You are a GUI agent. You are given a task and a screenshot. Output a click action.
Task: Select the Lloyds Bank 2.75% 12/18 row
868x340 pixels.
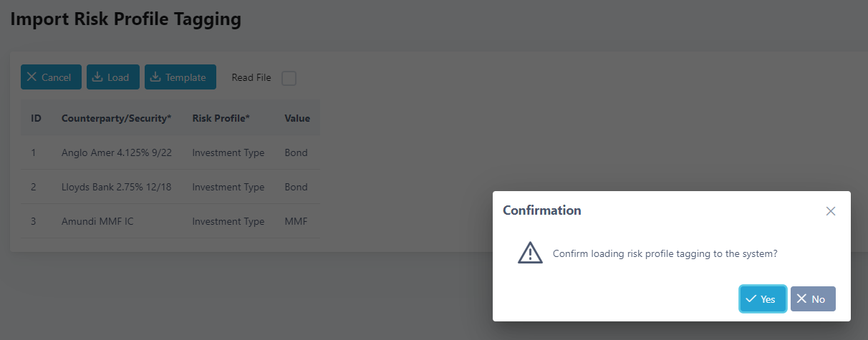click(x=115, y=187)
